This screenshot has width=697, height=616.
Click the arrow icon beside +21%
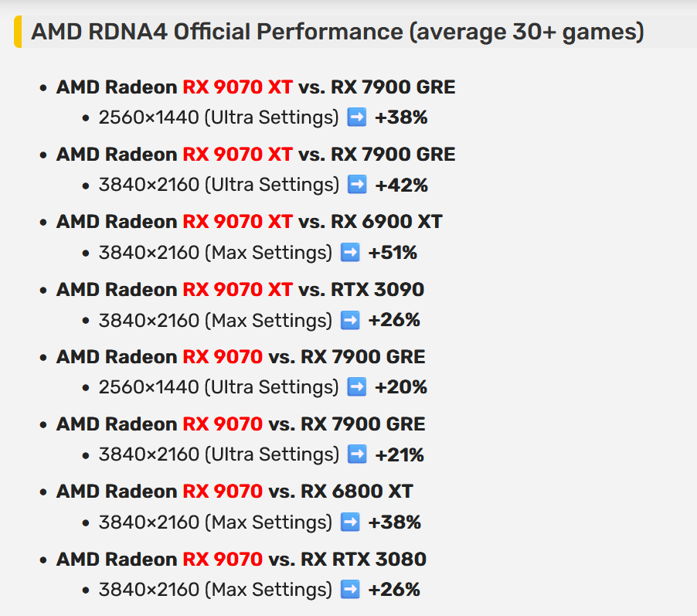(357, 454)
